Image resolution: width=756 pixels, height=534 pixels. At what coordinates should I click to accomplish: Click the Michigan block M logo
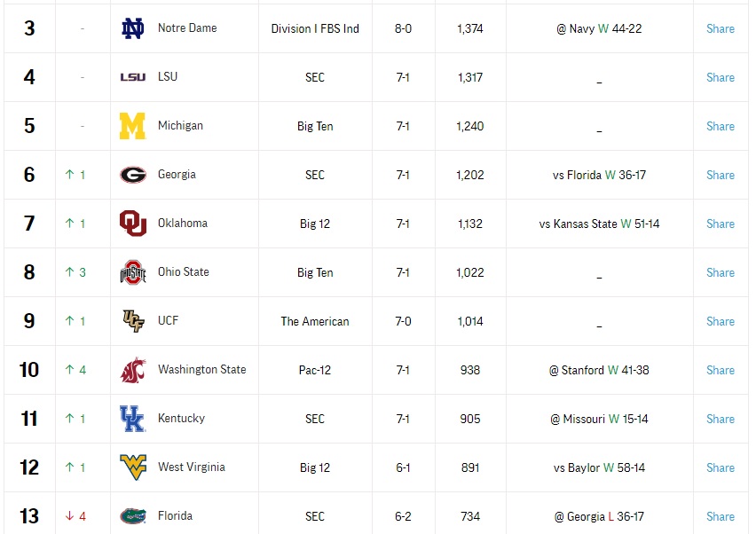tap(132, 126)
